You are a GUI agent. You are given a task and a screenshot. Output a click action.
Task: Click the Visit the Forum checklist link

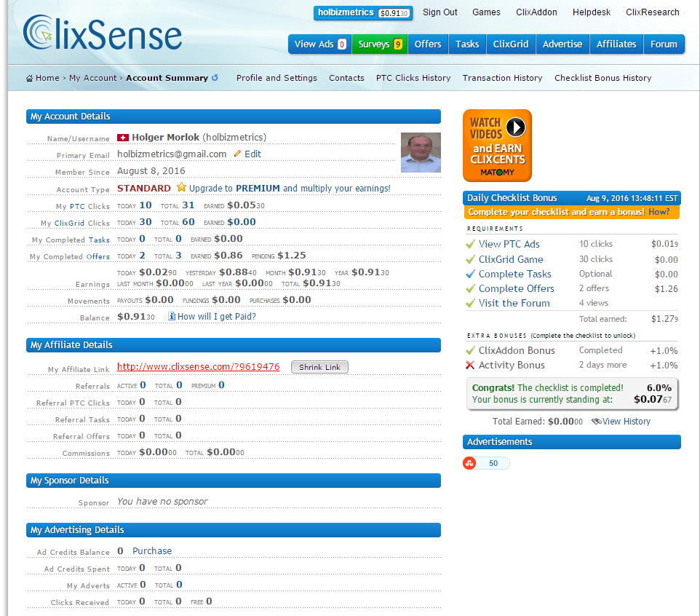click(x=514, y=303)
